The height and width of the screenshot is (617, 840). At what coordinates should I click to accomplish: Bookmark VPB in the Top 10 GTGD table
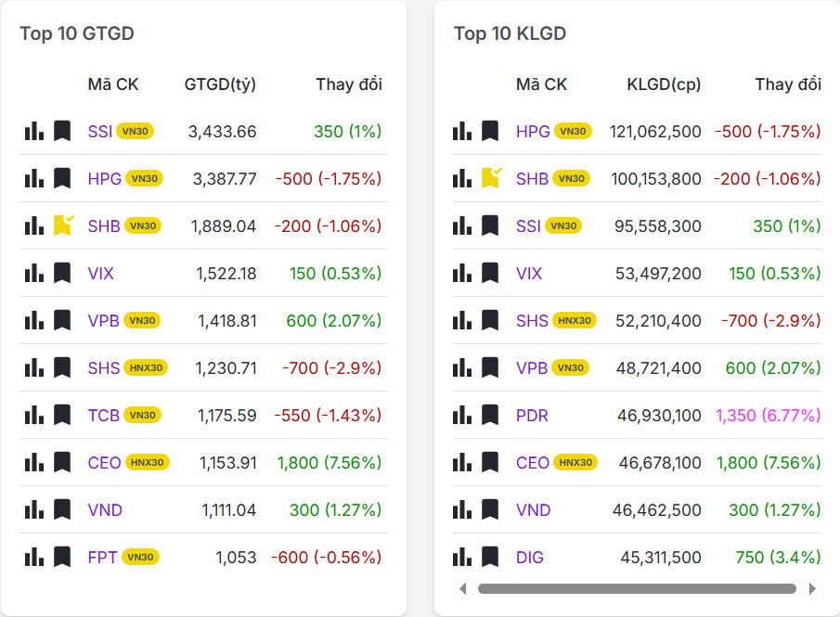(62, 320)
